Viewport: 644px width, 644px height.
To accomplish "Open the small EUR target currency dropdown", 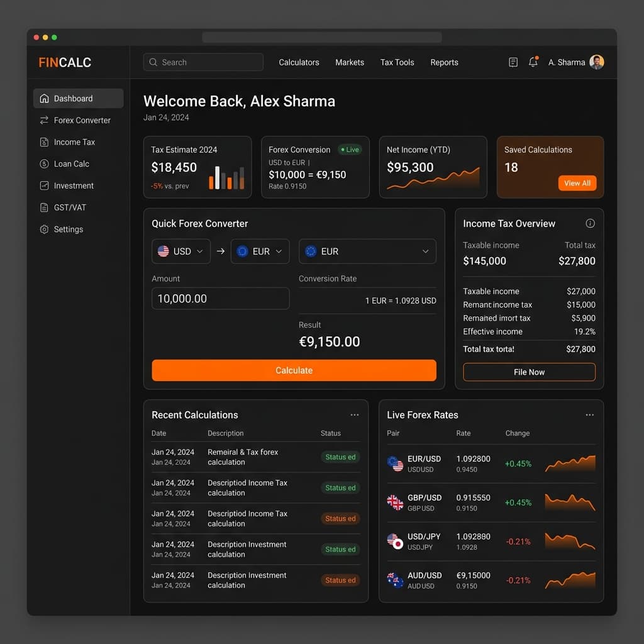I will [x=260, y=252].
